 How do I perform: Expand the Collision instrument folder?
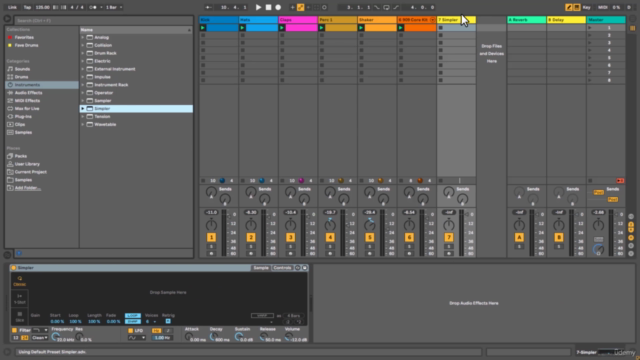(x=83, y=45)
